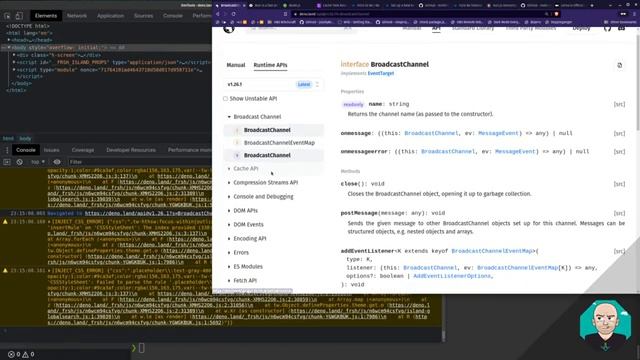640x360 pixels.
Task: Click the console Filter input field
Action: point(139,162)
